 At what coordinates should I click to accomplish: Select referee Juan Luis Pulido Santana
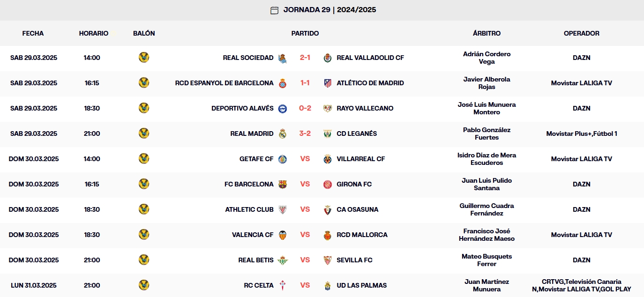[487, 184]
